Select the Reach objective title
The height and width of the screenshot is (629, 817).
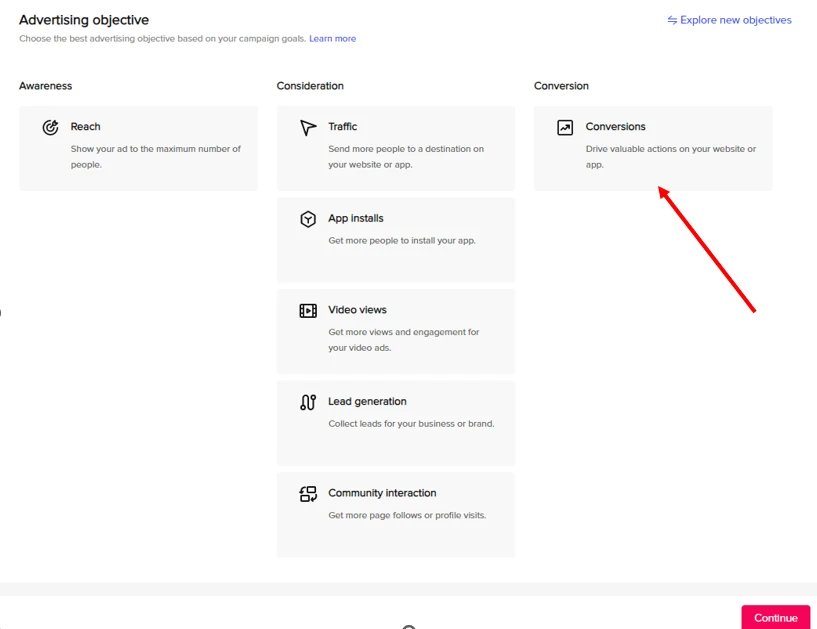click(85, 127)
